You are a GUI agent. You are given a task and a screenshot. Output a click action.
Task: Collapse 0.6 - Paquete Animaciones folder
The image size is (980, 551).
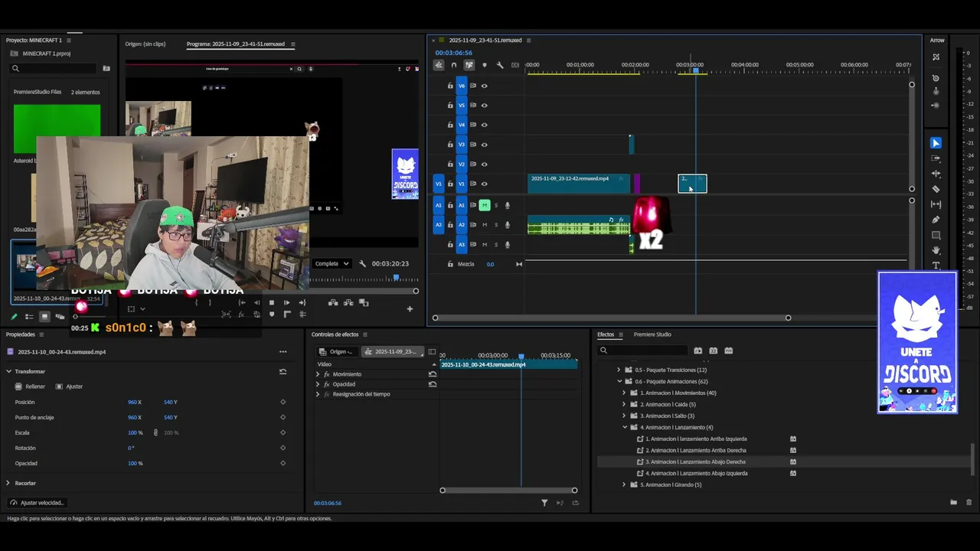[619, 381]
